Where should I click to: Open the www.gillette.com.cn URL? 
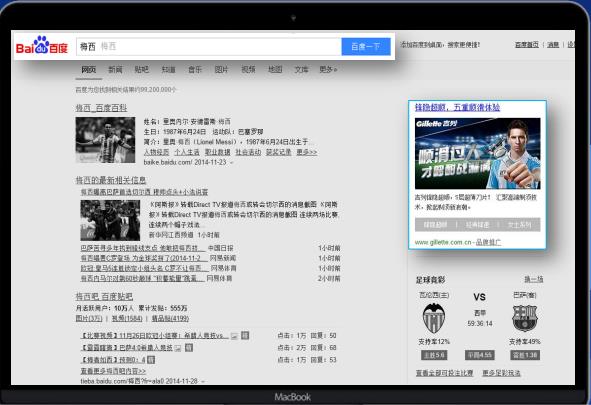tap(443, 242)
